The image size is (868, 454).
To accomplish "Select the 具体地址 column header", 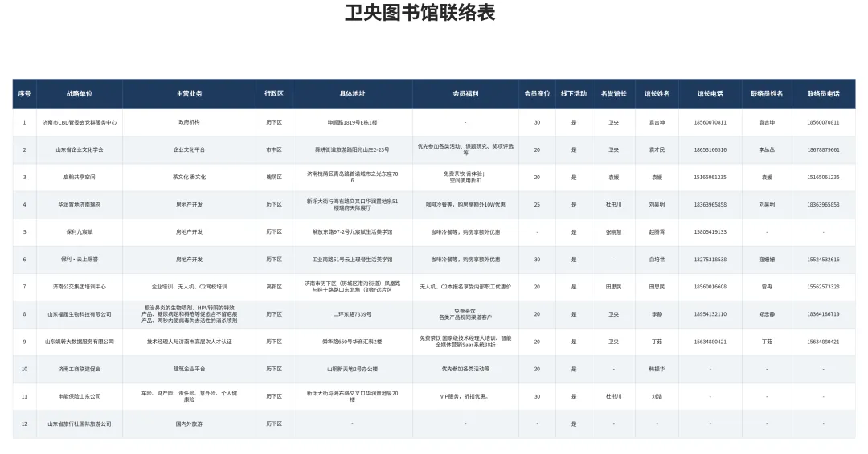I will coord(352,93).
